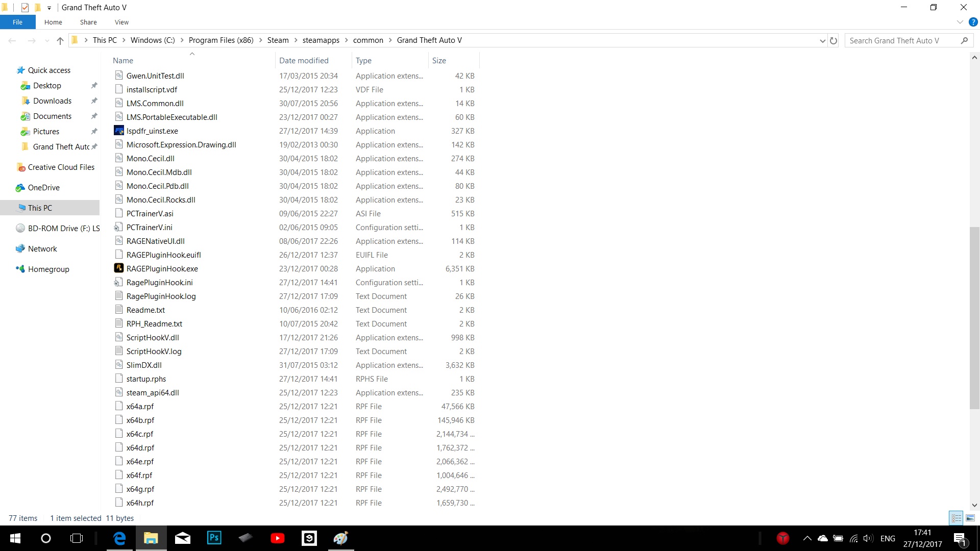Open the address bar history dropdown
This screenshot has height=551, width=980.
click(x=822, y=40)
